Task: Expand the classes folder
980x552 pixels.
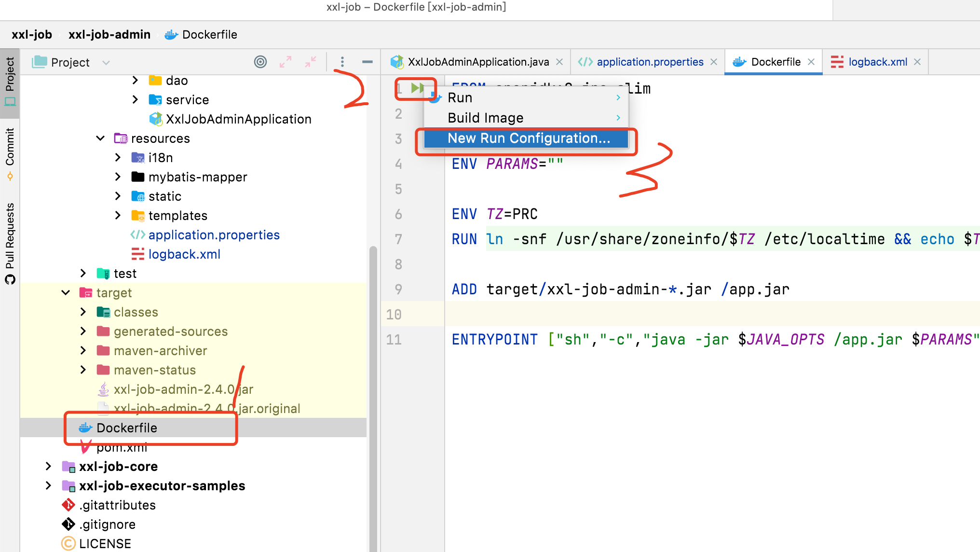Action: point(83,312)
